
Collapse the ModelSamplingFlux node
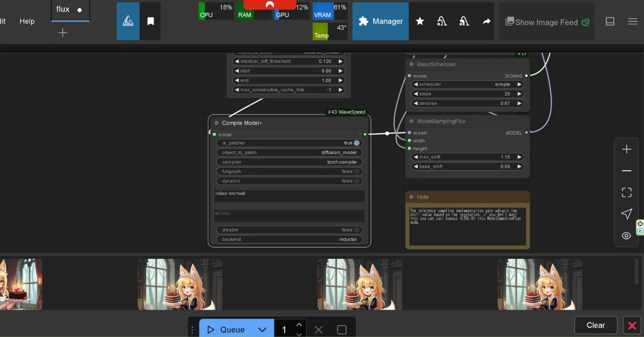(x=412, y=121)
